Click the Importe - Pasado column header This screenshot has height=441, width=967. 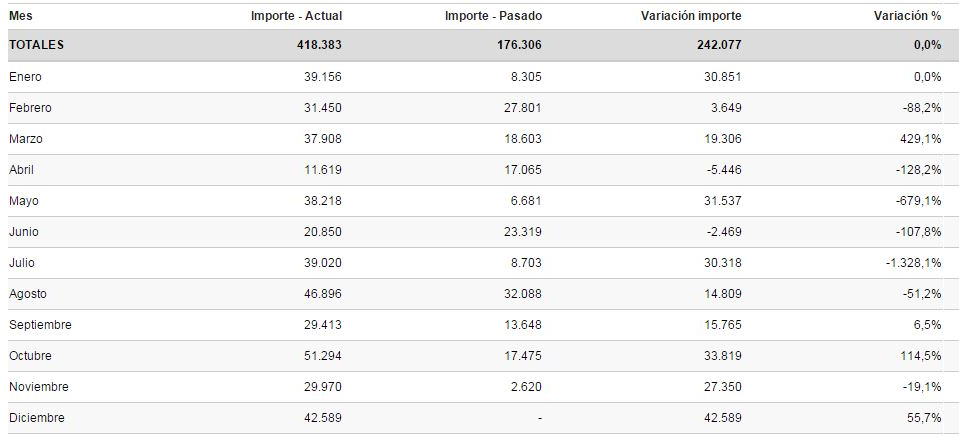(x=494, y=15)
